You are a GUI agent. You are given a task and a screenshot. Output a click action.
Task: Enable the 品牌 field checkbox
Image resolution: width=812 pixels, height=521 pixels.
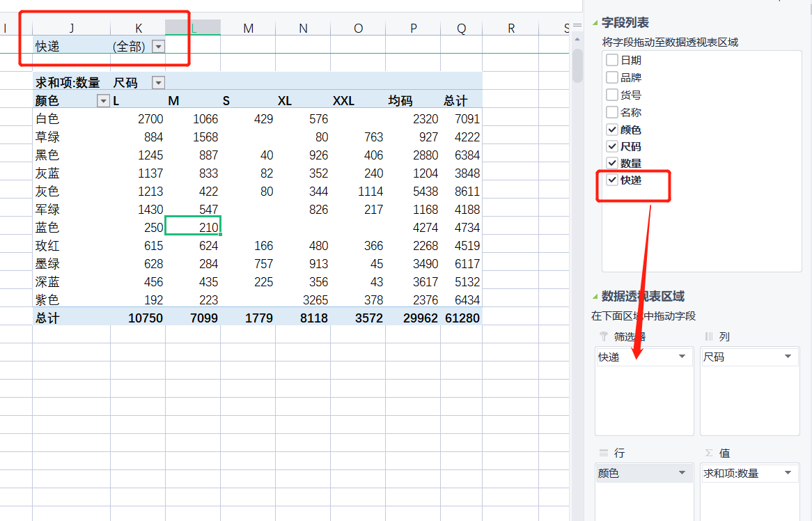click(x=612, y=77)
